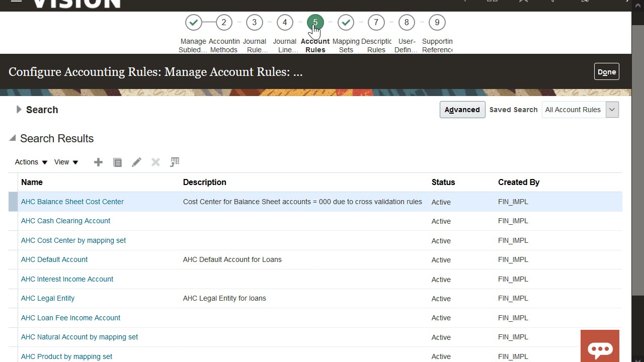The height and width of the screenshot is (362, 644).
Task: Go to step 1 Manage Subledger checkmark
Action: tap(193, 22)
